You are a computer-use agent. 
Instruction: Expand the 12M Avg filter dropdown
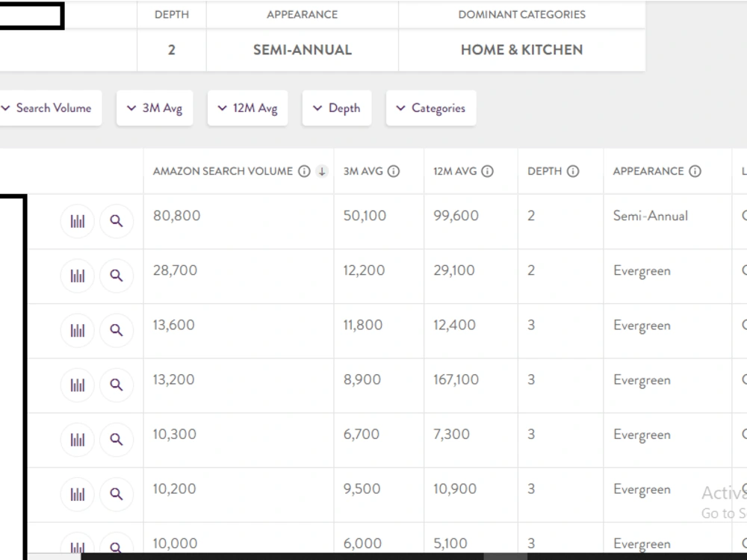click(248, 108)
